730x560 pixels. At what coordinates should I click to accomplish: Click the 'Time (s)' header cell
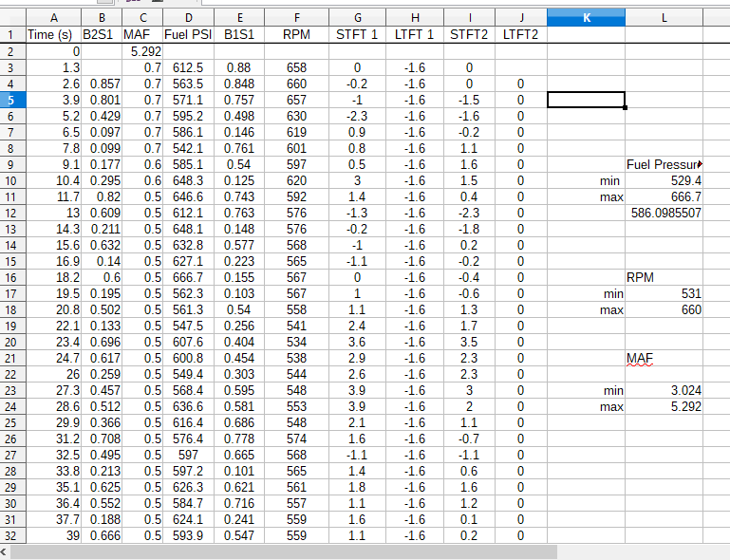coord(52,34)
